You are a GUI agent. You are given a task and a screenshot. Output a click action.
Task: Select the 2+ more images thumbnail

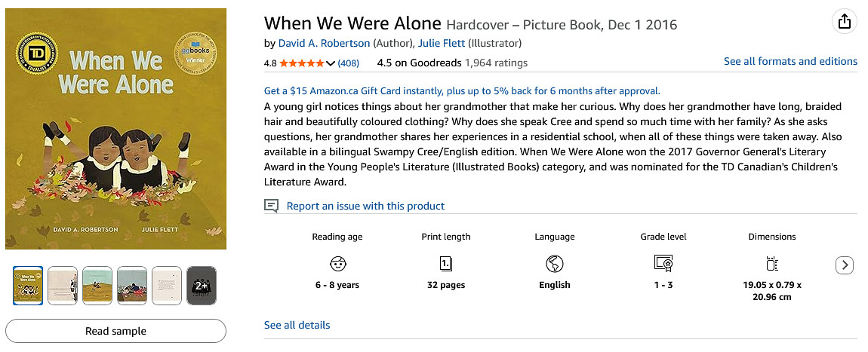[202, 286]
